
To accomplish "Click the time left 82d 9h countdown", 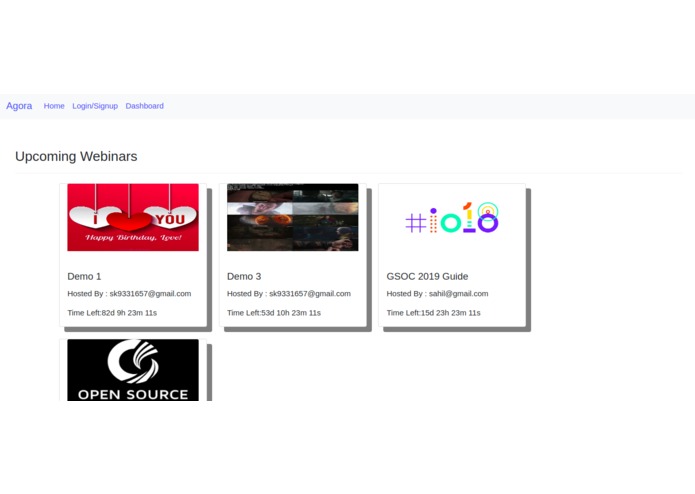I will click(112, 313).
